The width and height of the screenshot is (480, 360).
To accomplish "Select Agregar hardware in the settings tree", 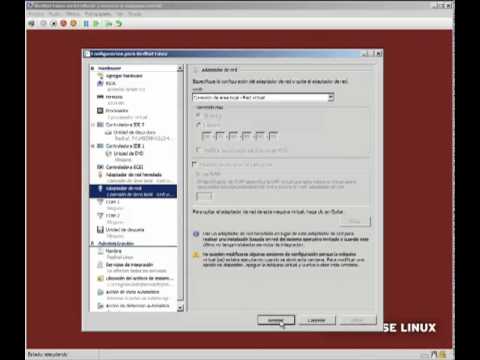I will point(124,76).
